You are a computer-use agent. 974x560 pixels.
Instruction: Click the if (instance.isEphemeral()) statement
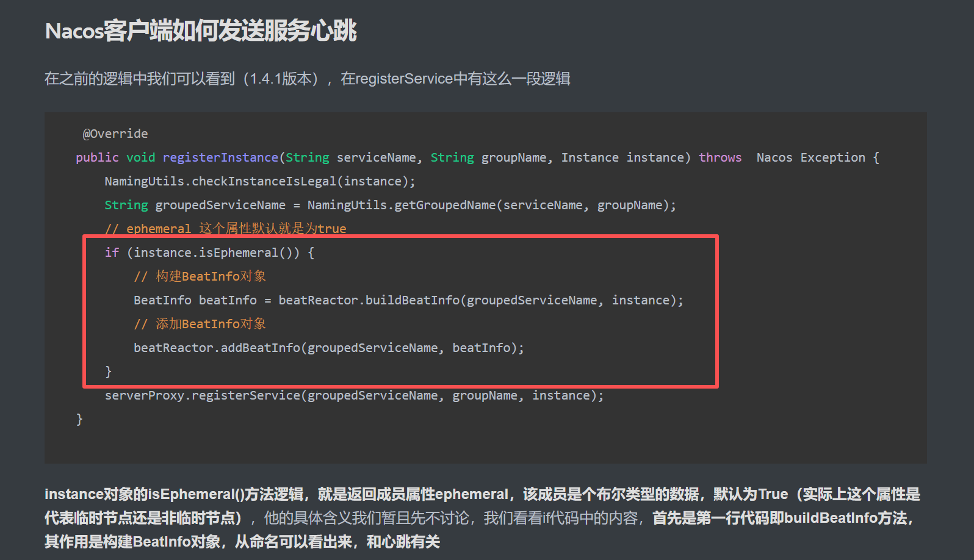click(209, 253)
